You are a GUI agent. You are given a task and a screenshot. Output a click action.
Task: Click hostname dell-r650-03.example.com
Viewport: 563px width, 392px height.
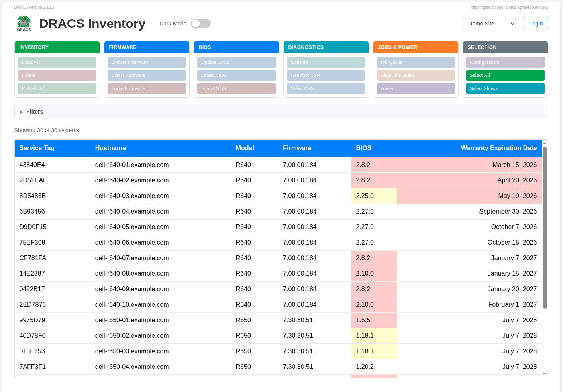pyautogui.click(x=132, y=351)
